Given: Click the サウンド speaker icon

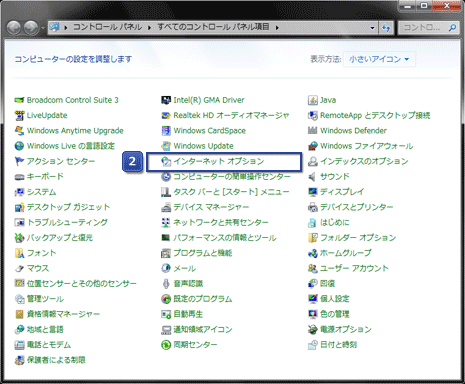Looking at the screenshot, I should pos(312,177).
